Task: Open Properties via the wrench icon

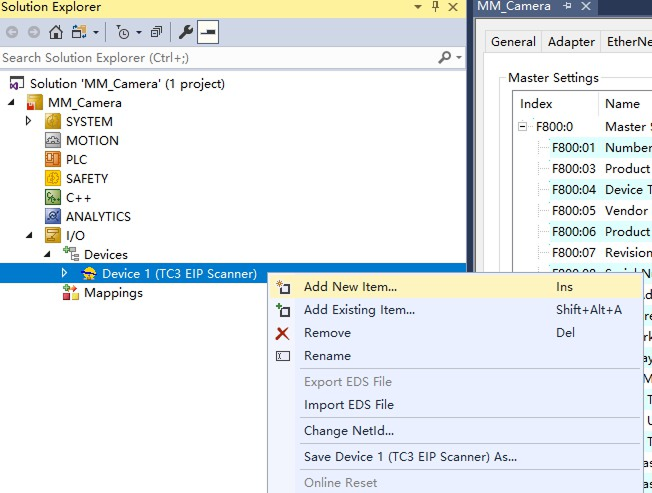Action: (186, 32)
